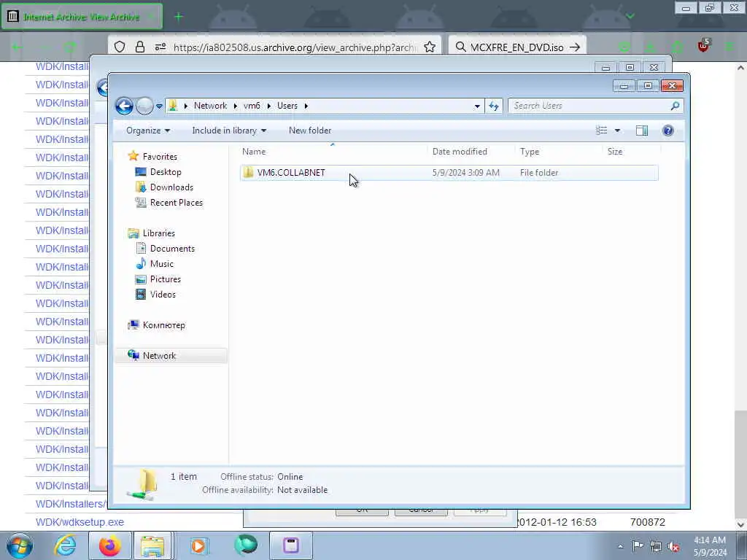
Task: Select Network in the navigation pane
Action: coord(159,356)
